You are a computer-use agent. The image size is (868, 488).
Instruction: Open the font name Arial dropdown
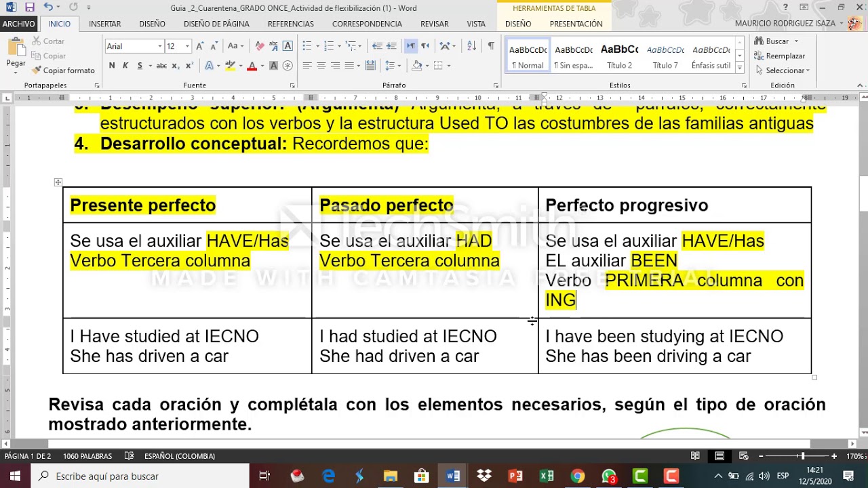coord(160,46)
